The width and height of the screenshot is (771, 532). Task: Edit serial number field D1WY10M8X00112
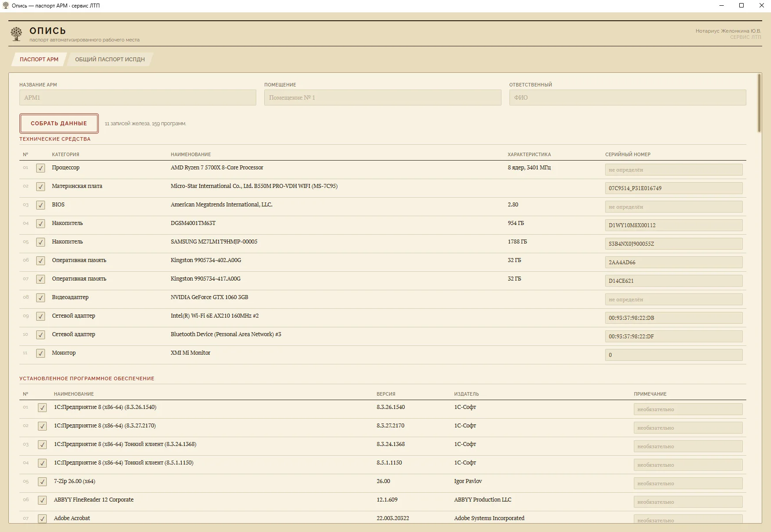click(674, 225)
